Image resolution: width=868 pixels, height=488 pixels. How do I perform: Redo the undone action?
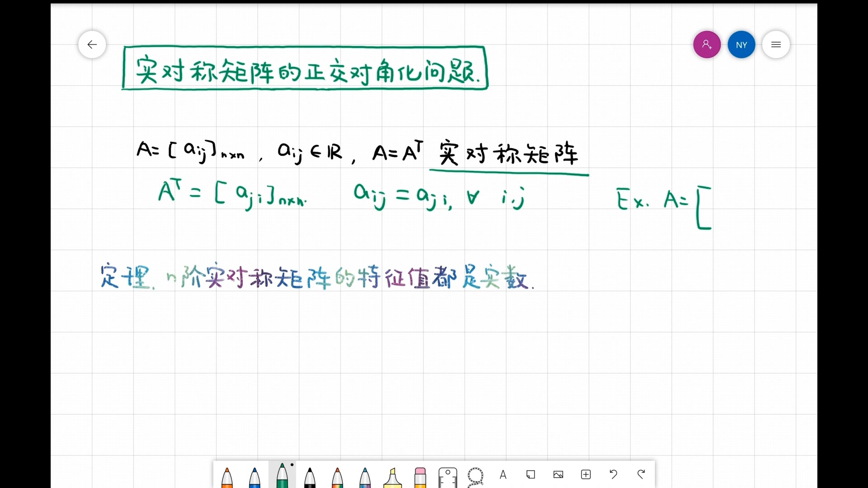point(641,475)
